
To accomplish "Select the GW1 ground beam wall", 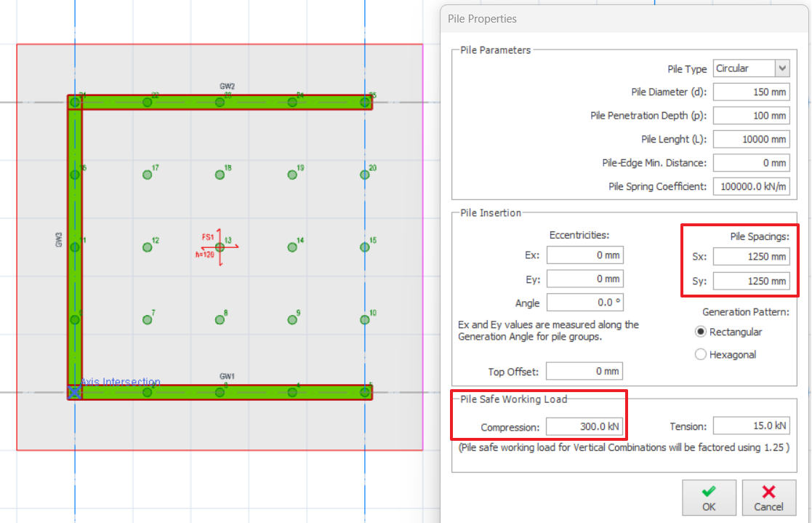I will coord(254,393).
